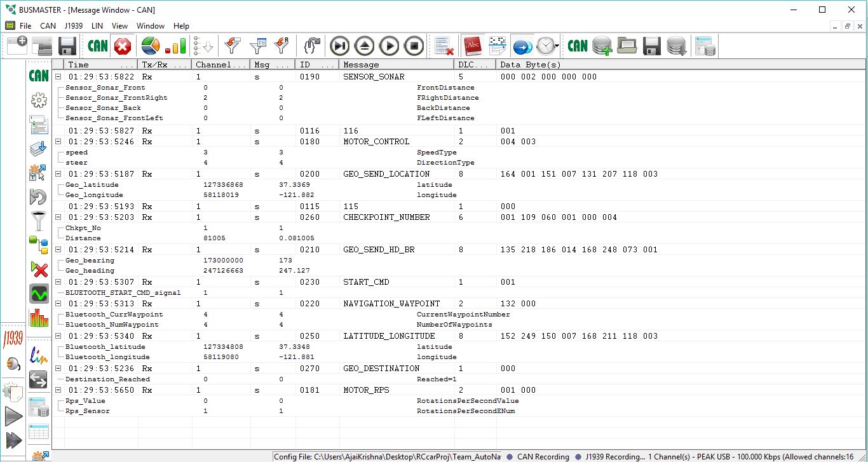The height and width of the screenshot is (462, 868).
Task: Click the database with down arrow icon
Action: (x=677, y=46)
